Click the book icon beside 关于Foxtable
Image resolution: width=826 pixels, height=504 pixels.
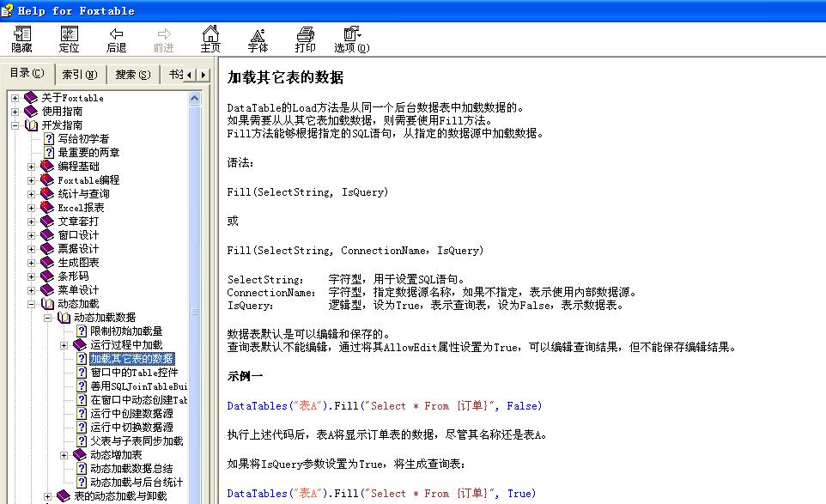coord(31,97)
